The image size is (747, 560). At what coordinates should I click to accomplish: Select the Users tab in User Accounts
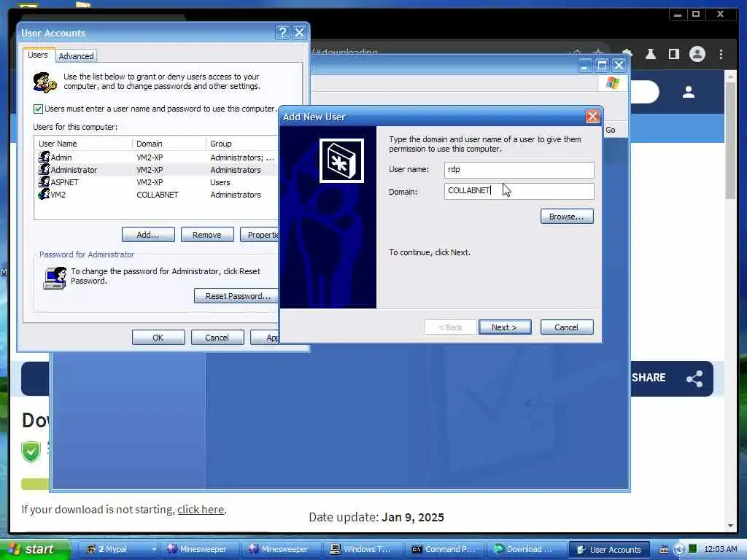pyautogui.click(x=38, y=55)
